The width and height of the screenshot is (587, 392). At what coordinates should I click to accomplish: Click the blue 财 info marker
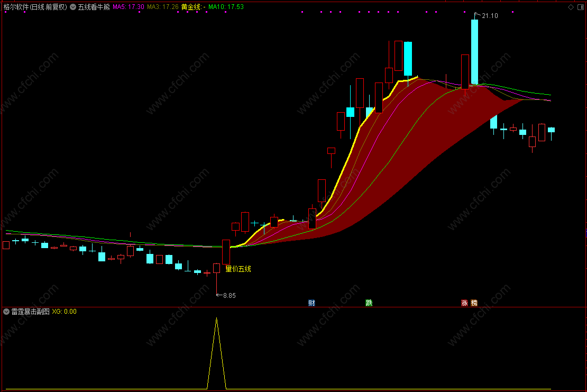(x=311, y=303)
